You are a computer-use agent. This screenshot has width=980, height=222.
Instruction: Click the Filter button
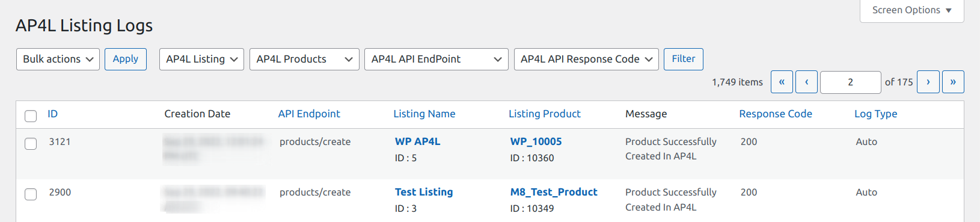[684, 59]
